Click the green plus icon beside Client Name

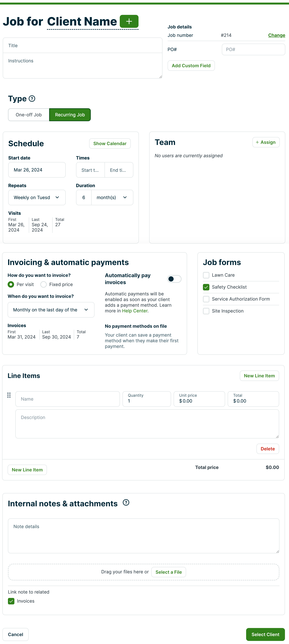tap(129, 21)
